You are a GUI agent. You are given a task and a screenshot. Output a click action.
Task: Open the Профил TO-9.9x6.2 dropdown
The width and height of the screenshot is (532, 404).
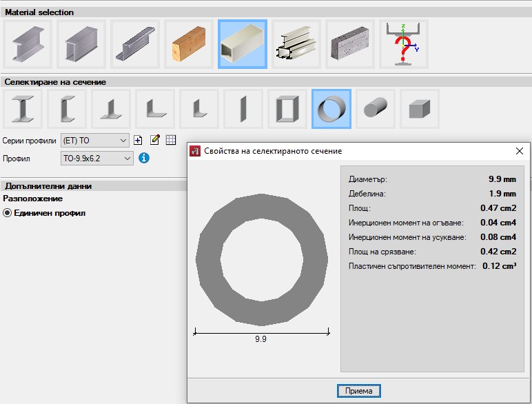pos(97,159)
